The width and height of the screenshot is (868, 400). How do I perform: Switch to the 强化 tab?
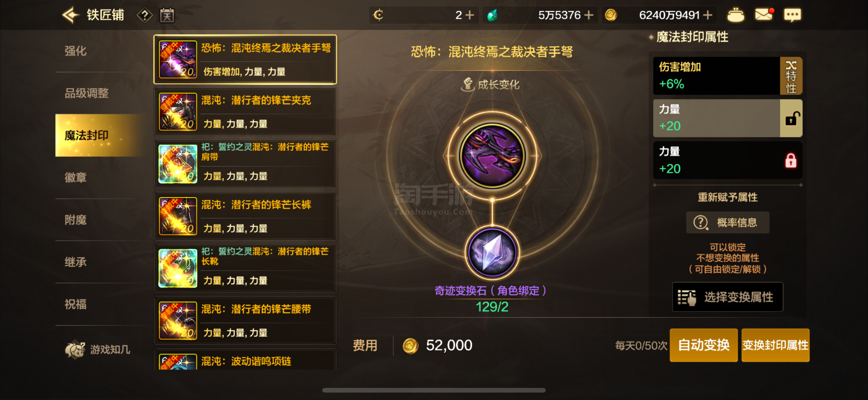75,51
